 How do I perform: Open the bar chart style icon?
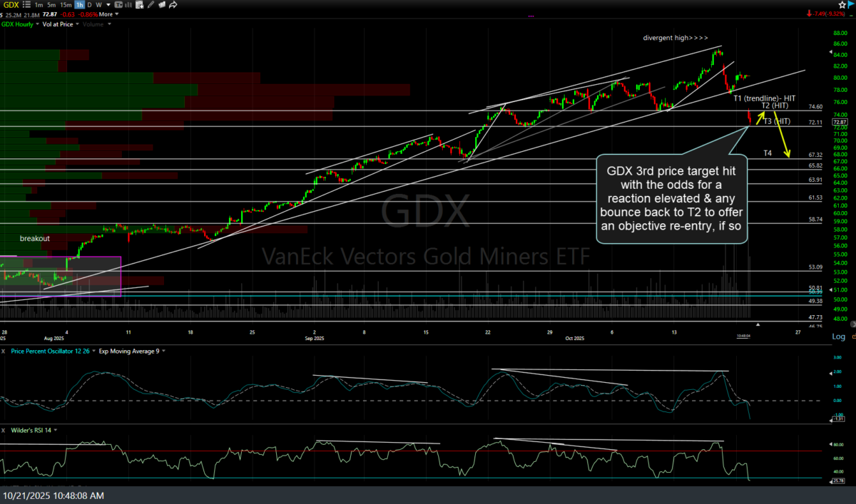tap(128, 5)
